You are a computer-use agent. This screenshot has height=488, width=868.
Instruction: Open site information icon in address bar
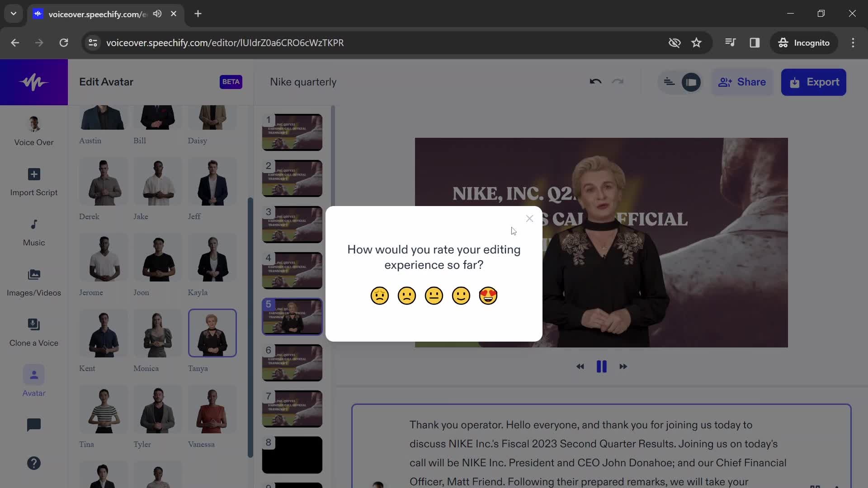93,42
